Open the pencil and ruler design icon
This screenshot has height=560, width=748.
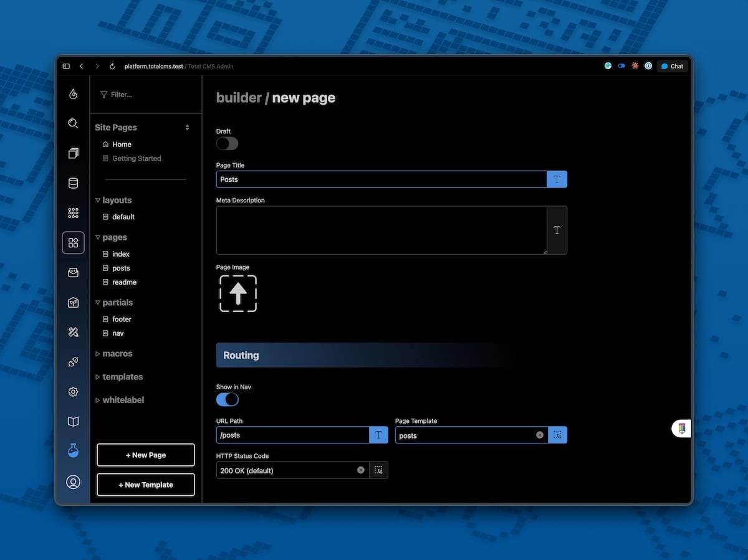(73, 332)
